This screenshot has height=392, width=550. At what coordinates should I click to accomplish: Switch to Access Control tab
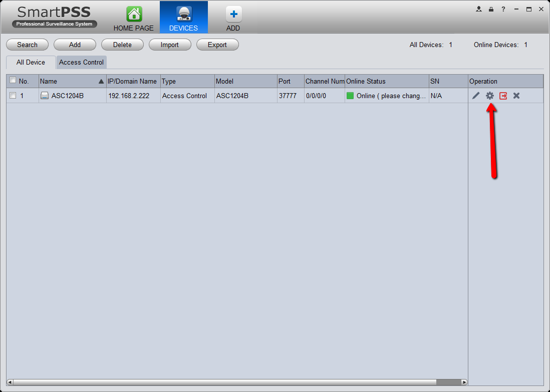[81, 63]
